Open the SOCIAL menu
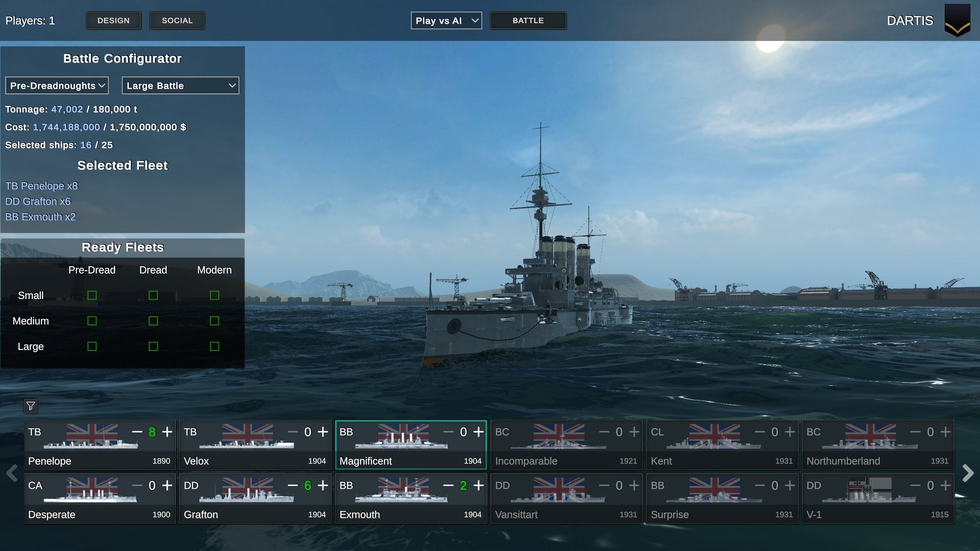 click(x=177, y=20)
